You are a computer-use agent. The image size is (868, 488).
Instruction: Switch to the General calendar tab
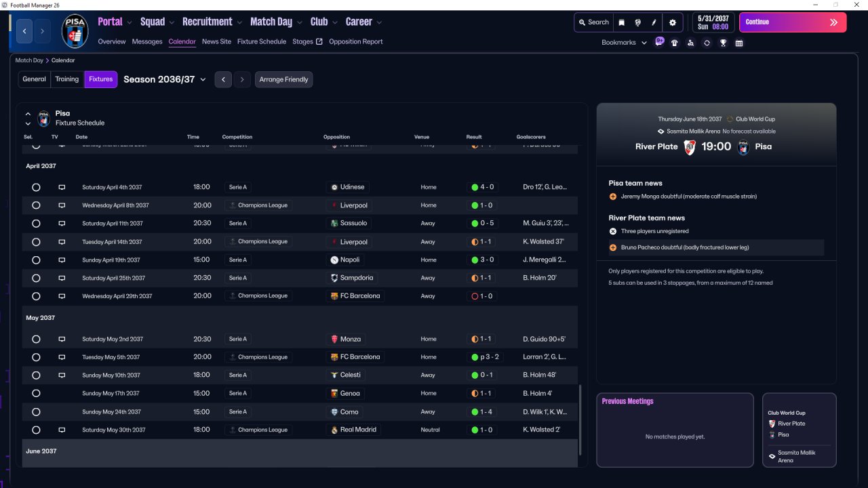click(34, 79)
